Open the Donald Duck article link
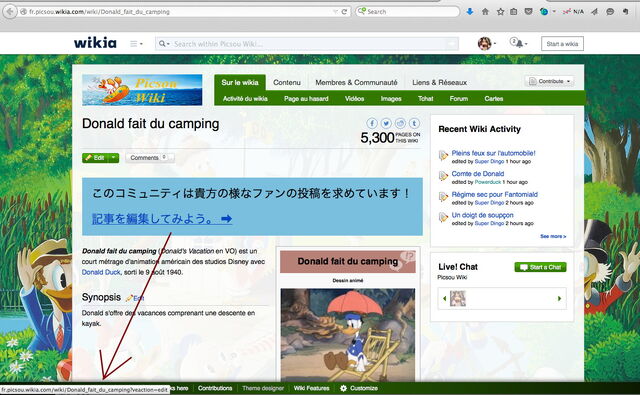 pyautogui.click(x=101, y=272)
